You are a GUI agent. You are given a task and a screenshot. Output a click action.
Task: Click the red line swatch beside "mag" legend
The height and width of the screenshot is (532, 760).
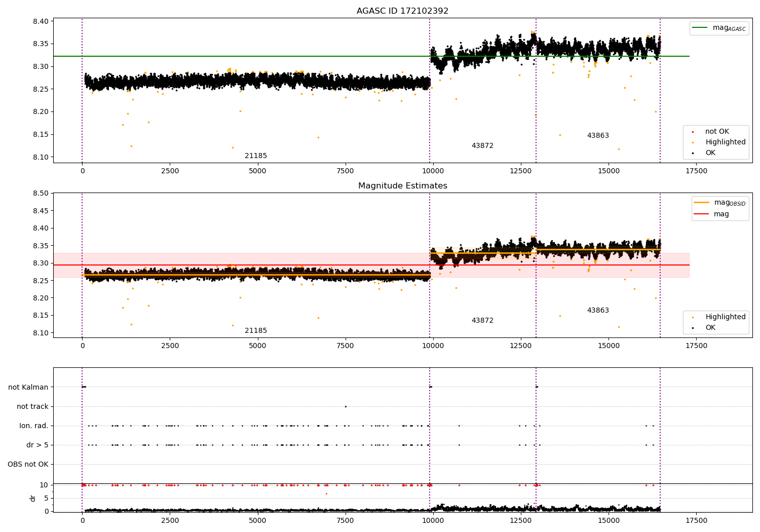702,214
